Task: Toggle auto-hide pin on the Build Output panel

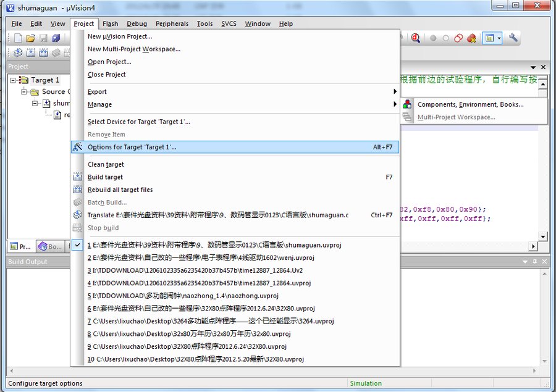Action: tap(535, 261)
